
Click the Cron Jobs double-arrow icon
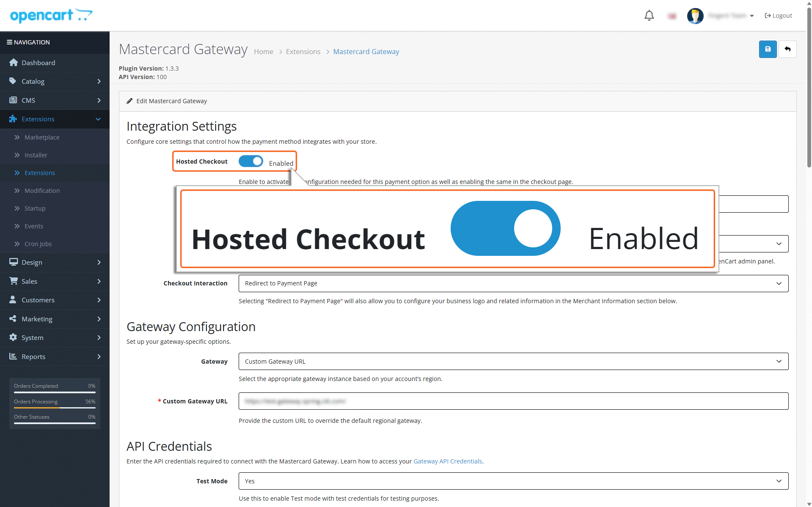pos(17,244)
